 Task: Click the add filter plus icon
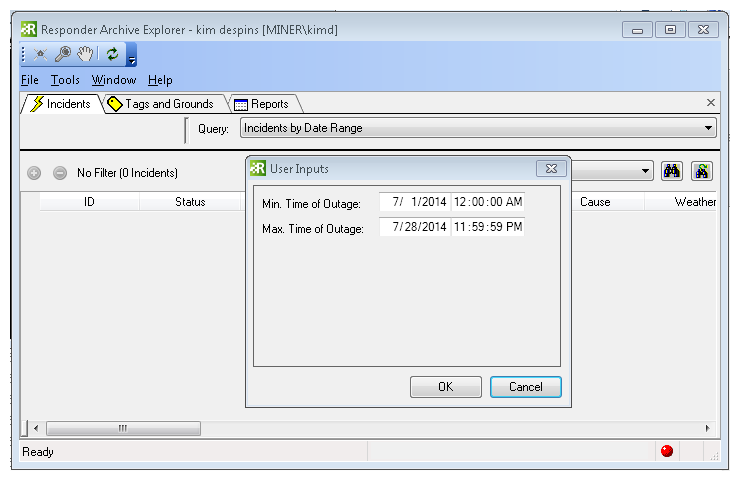click(34, 173)
